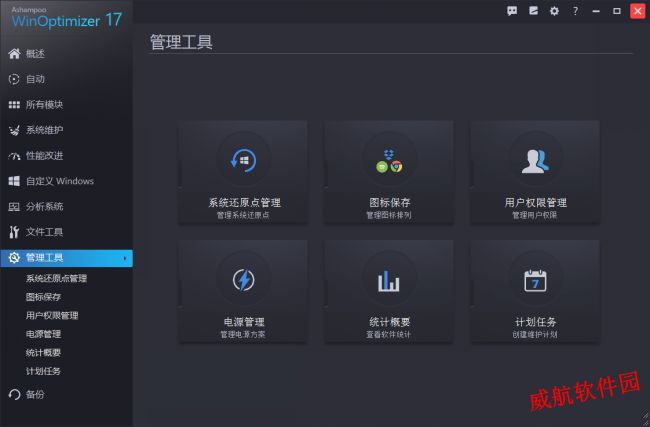Click the 图标保存 tile title
Viewport: 650px width, 427px height.
pos(390,203)
